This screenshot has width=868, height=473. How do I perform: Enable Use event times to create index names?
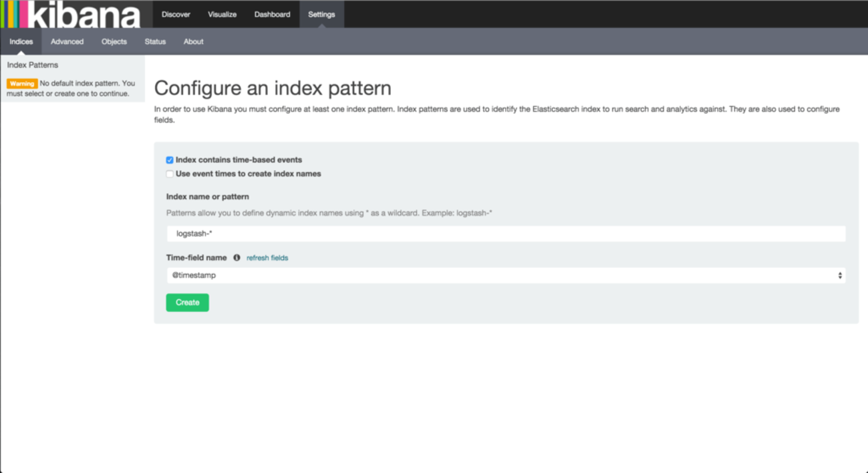point(170,174)
